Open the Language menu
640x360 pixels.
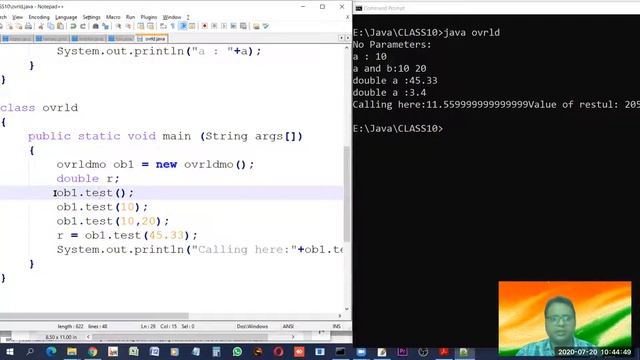pos(66,17)
